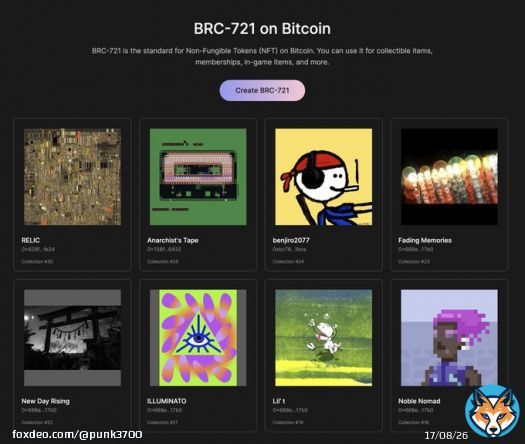Click the wallet address under ILLUMINATO
The height and width of the screenshot is (444, 525).
pos(165,410)
